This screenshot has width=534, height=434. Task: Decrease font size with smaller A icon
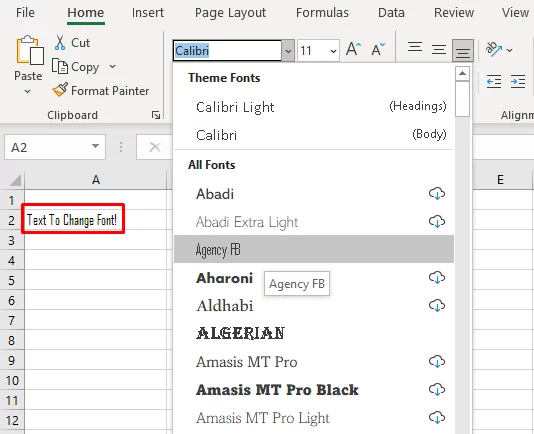coord(378,50)
